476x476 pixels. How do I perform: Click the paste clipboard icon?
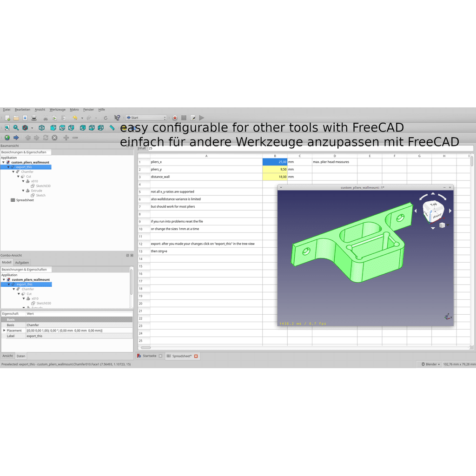(x=63, y=118)
